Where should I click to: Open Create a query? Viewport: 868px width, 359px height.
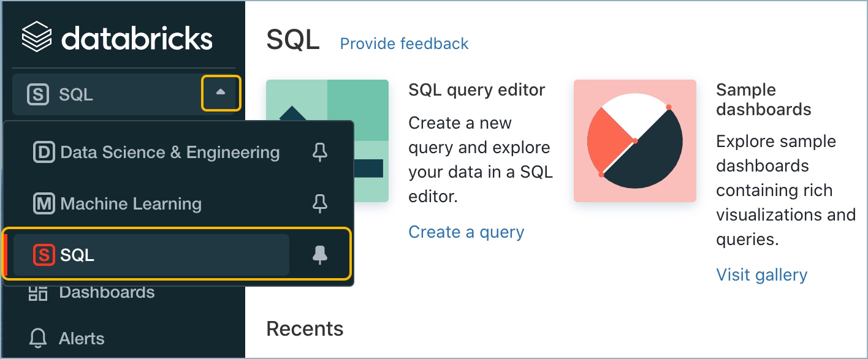466,232
